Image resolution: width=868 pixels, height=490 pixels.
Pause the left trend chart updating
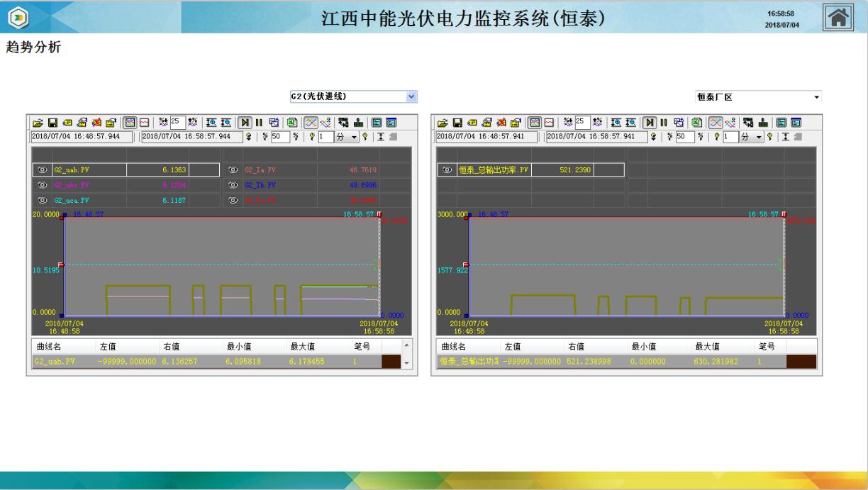[x=259, y=122]
